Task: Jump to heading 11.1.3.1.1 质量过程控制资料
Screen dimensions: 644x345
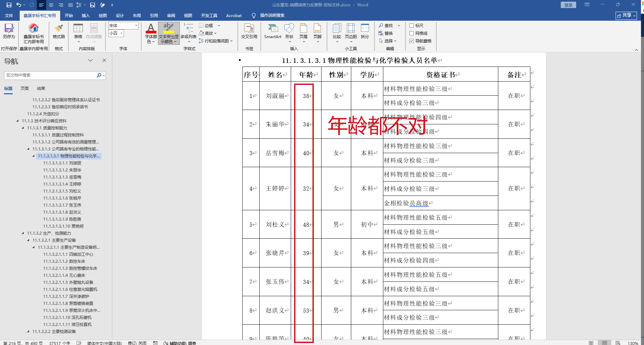Action: [x=58, y=135]
